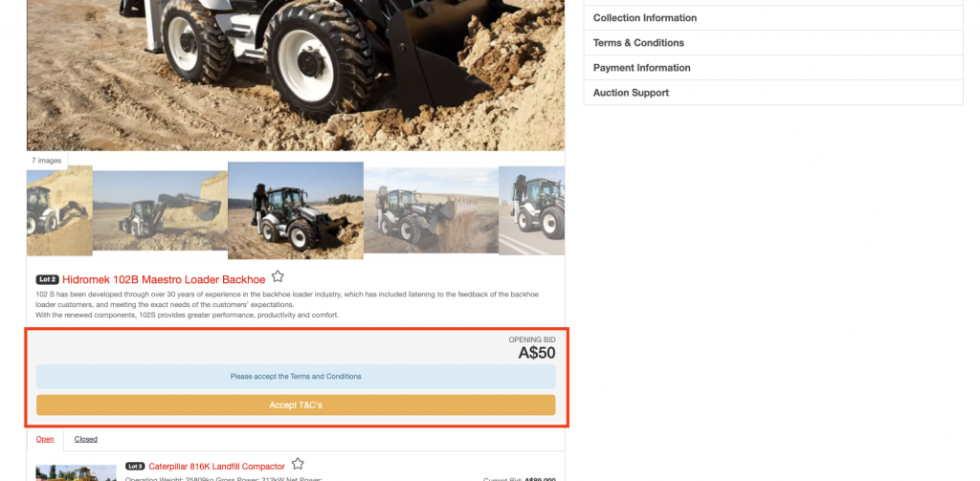This screenshot has width=980, height=481.
Task: Select the thumbnail of backhoe on road
Action: pos(532,210)
